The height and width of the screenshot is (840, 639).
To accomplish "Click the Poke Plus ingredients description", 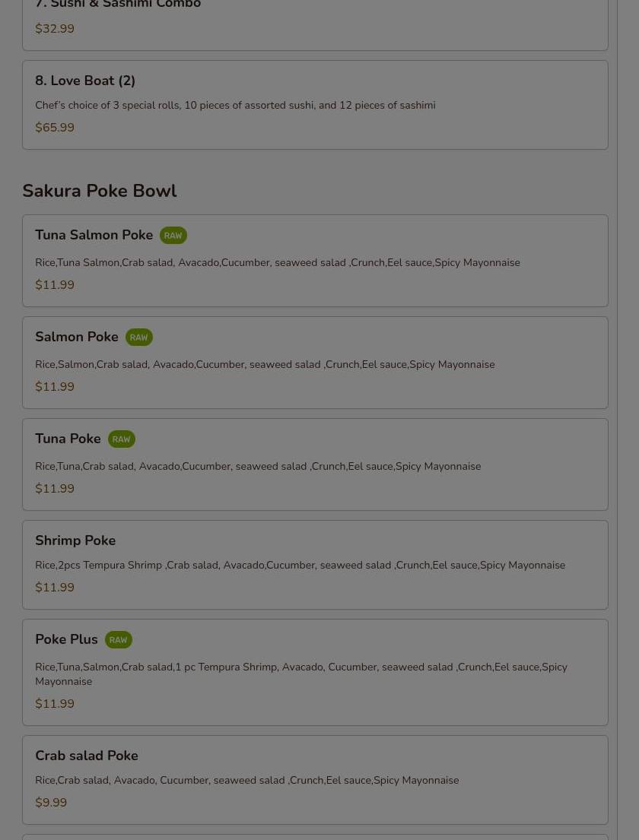I will (x=301, y=674).
